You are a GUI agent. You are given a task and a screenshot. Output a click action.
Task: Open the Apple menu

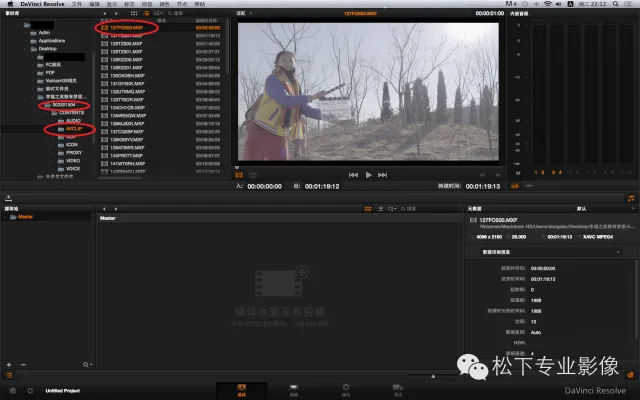(11, 4)
